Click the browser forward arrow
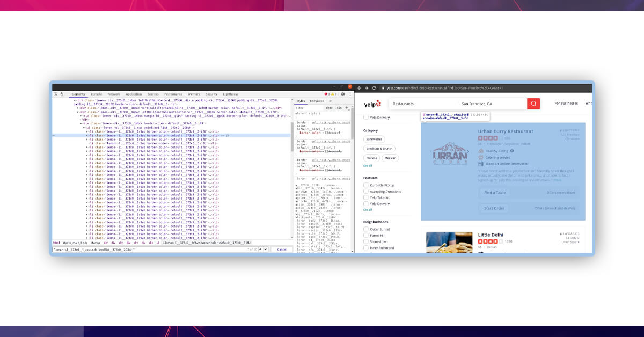The width and height of the screenshot is (644, 337). point(367,88)
